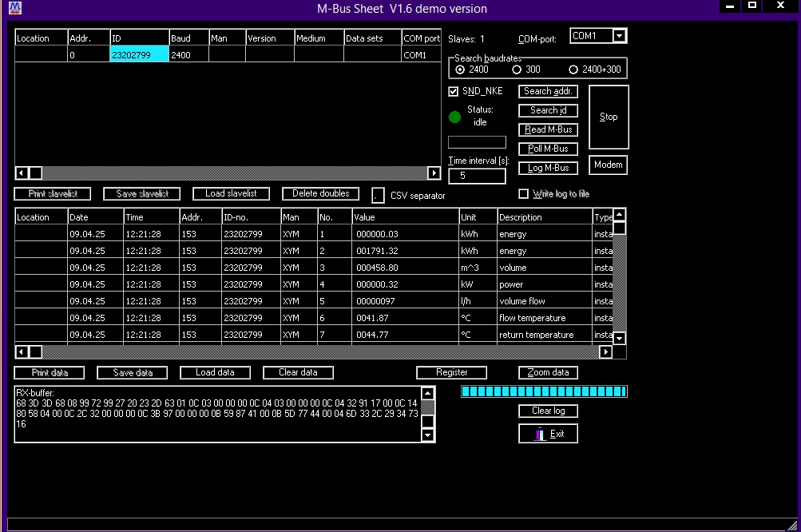Screen dimensions: 801x532
Task: Select the 2400+300 baudrate radio button
Action: (x=573, y=69)
